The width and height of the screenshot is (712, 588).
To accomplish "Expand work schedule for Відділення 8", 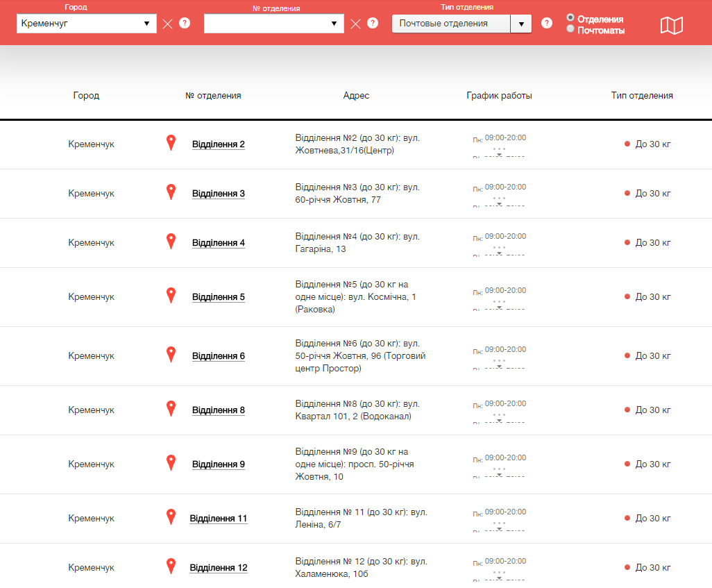I will tap(499, 418).
